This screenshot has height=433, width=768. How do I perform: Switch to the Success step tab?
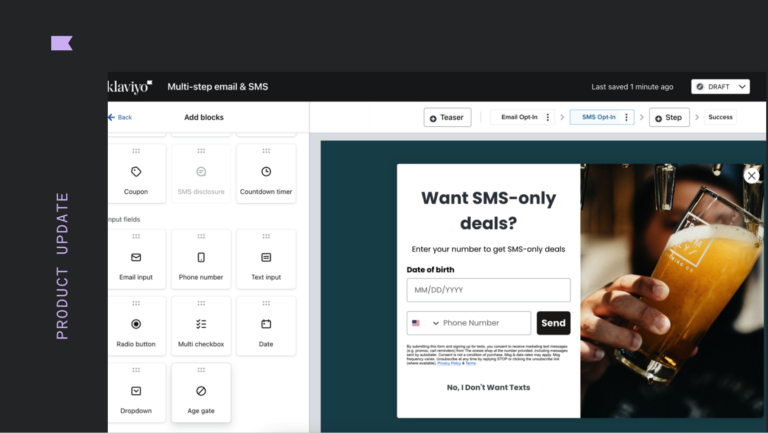pos(720,117)
